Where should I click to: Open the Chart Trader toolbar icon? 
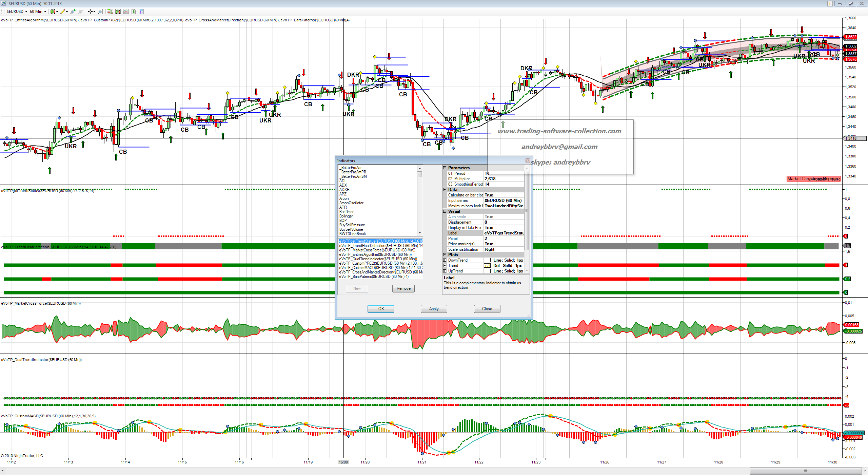coord(110,12)
